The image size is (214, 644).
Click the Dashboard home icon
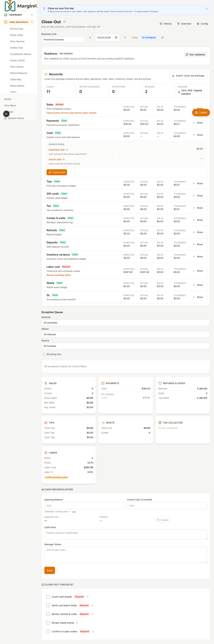(x=6, y=15)
